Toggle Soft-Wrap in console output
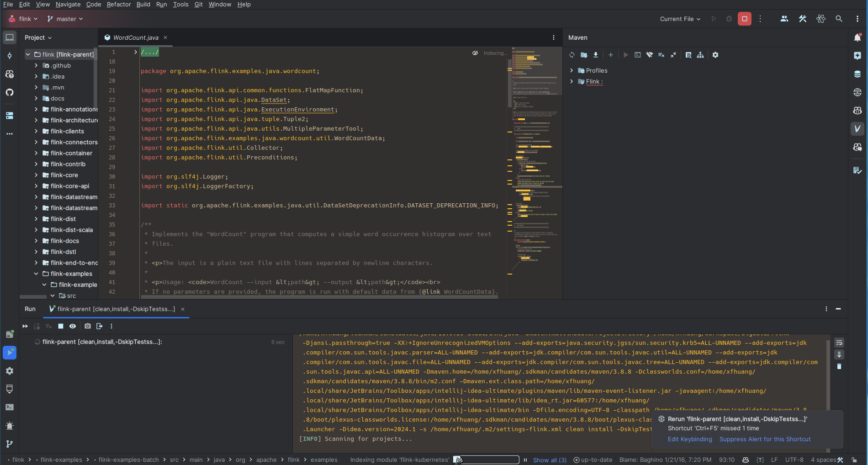 tap(839, 343)
